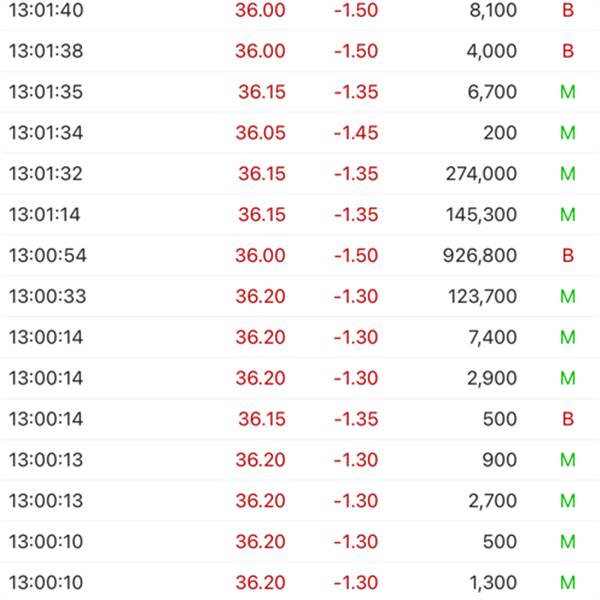Click the 4,000 volume at 13:01:38
The width and height of the screenshot is (600, 600).
tap(492, 51)
